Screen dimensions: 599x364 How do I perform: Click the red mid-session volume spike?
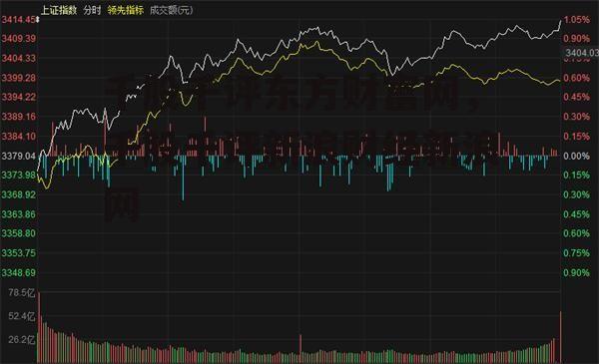coord(300,349)
